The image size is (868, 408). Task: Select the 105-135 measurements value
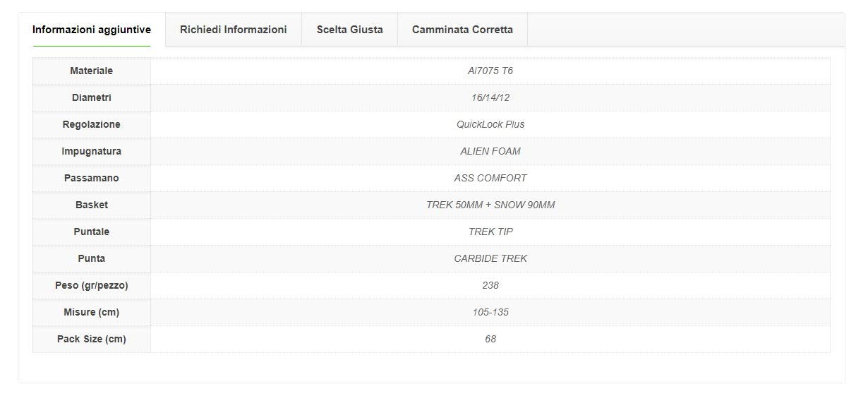[x=490, y=312]
